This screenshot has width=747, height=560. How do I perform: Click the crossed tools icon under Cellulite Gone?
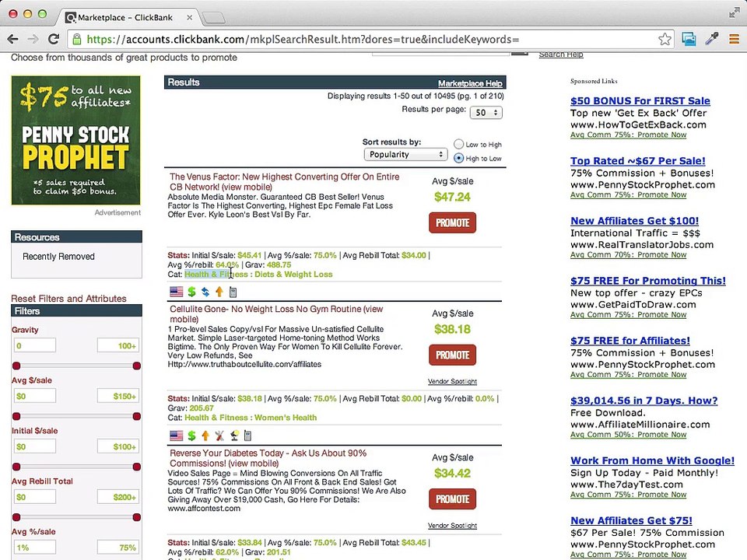(x=219, y=436)
